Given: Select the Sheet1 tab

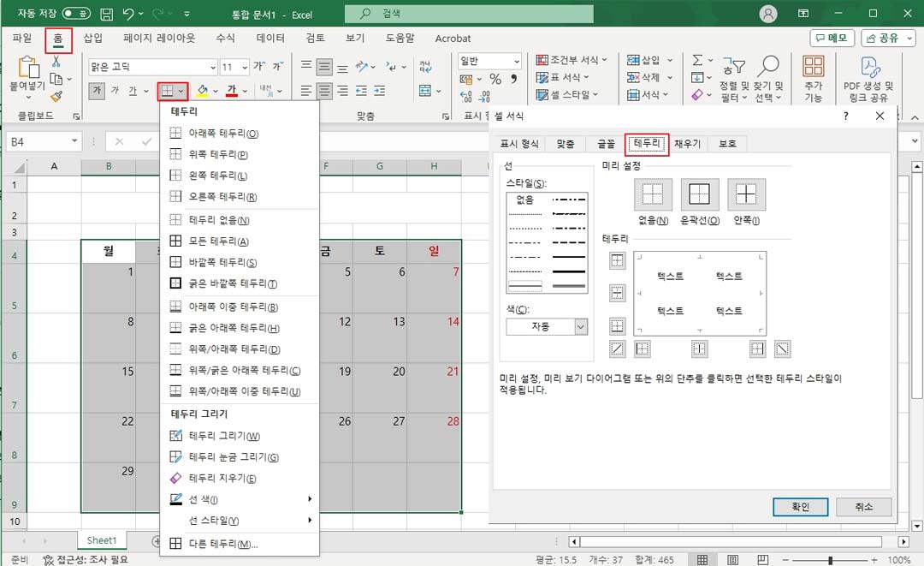Looking at the screenshot, I should (101, 540).
